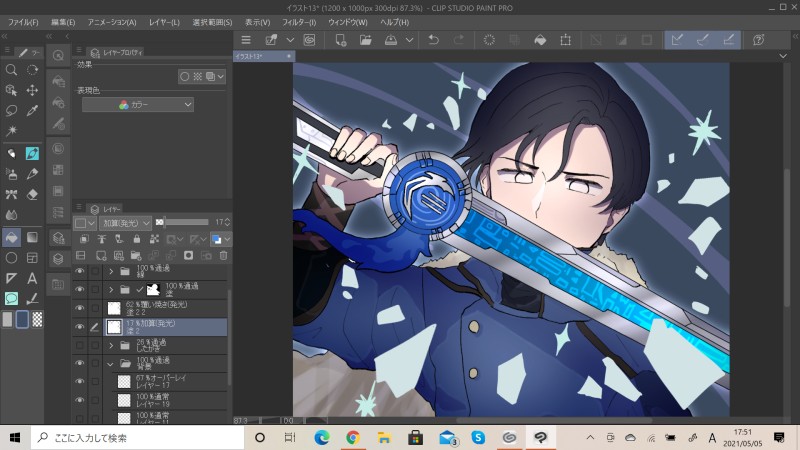800x450 pixels.
Task: Hide the selected 塗2 layer
Action: coord(80,327)
